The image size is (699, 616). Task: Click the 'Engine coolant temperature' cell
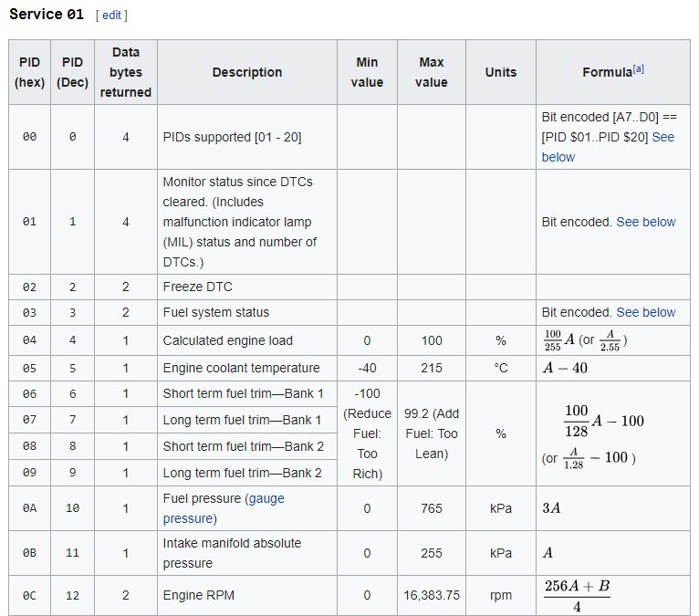[242, 368]
